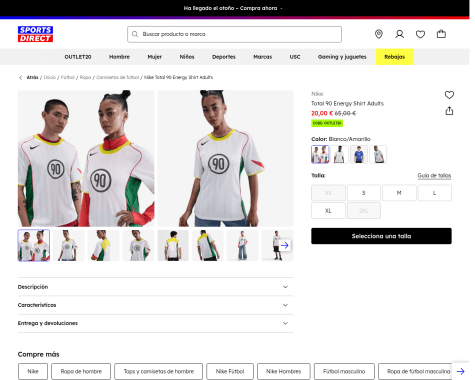
Task: Select size XS
Action: (328, 193)
